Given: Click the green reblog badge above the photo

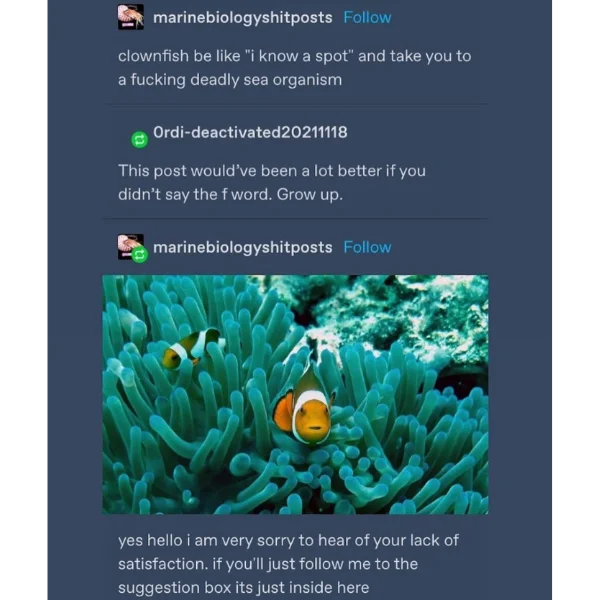Looking at the screenshot, I should coord(139,255).
